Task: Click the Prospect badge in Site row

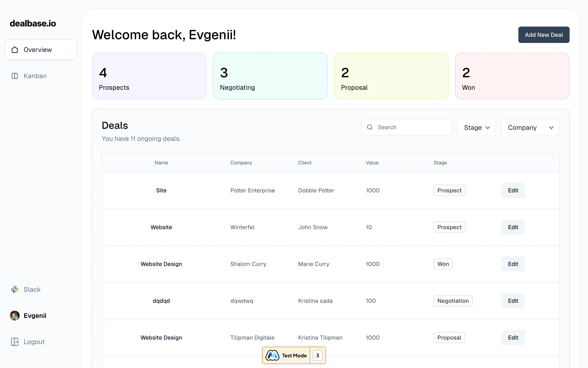Action: coord(449,190)
